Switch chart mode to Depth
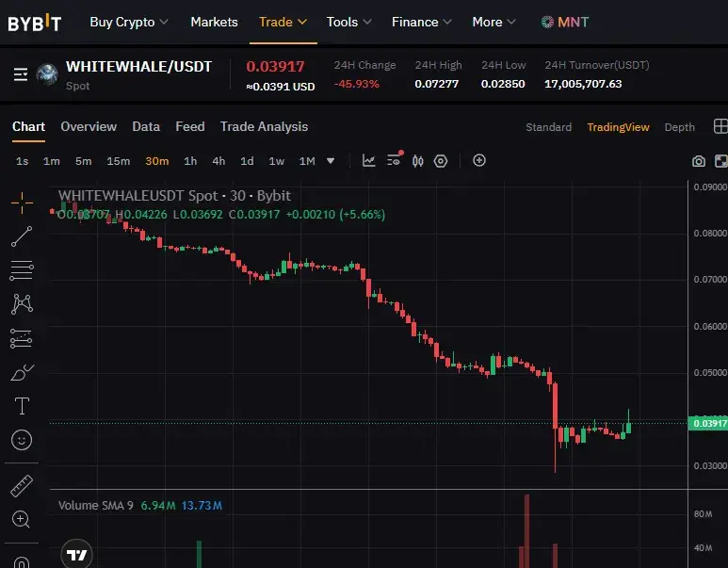This screenshot has width=728, height=568. click(x=679, y=127)
